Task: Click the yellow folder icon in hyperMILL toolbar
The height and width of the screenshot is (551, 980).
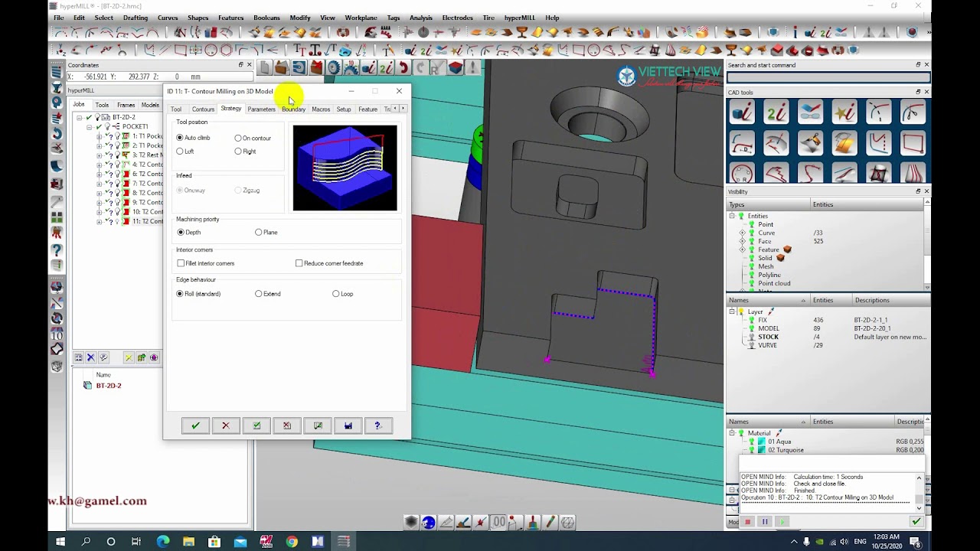Action: coord(281,68)
